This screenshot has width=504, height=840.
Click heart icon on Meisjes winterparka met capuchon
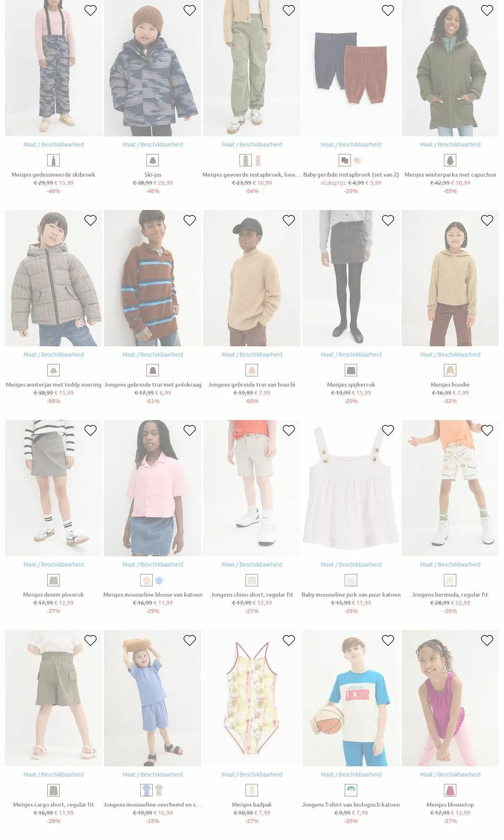[487, 10]
